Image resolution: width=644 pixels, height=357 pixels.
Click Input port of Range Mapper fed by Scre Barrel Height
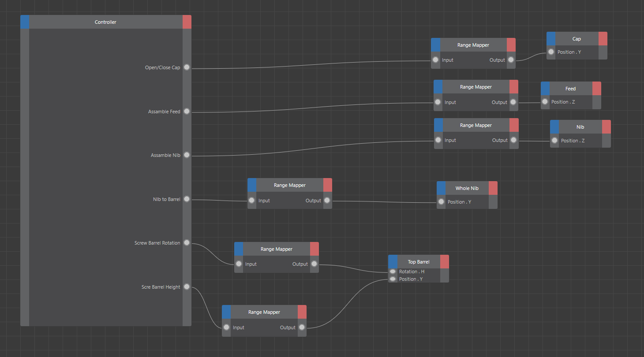[x=226, y=327]
